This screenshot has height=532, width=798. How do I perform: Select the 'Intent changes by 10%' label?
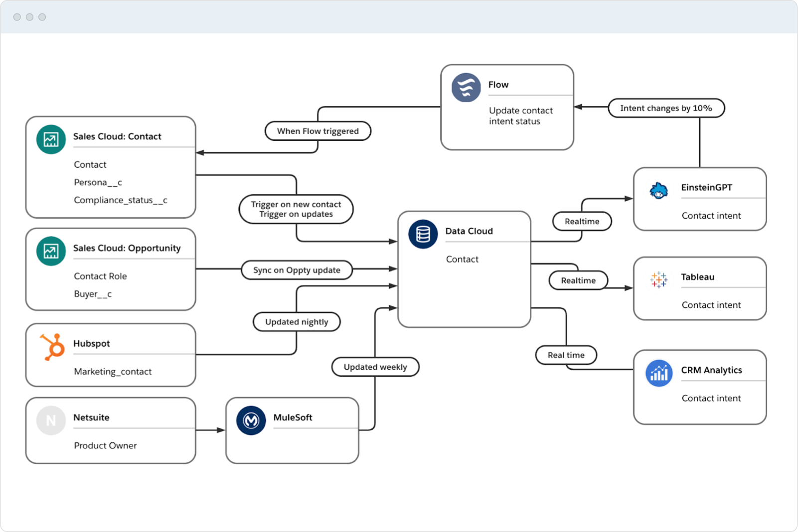(666, 108)
